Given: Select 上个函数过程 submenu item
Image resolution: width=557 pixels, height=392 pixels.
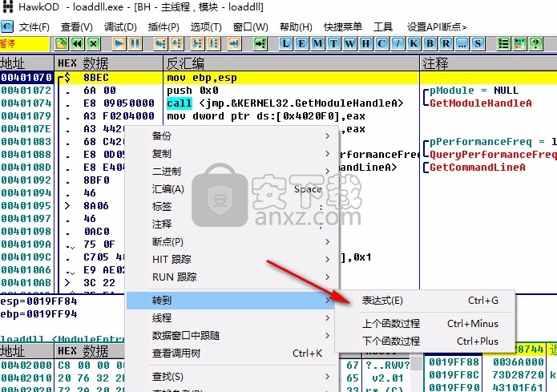Looking at the screenshot, I should pyautogui.click(x=425, y=323).
